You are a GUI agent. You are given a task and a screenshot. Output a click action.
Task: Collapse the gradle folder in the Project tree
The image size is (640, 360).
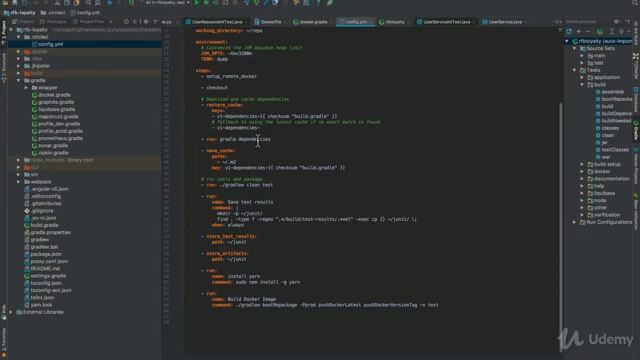tap(19, 81)
